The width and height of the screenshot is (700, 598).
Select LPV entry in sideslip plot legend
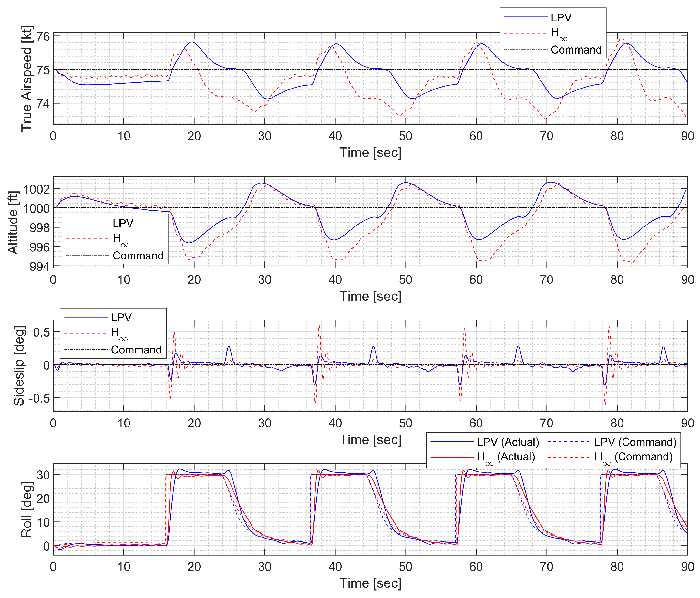click(121, 318)
